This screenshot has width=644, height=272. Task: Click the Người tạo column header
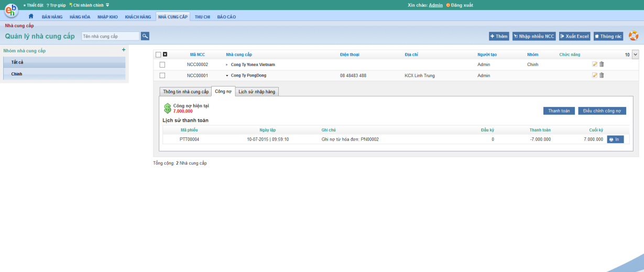pos(487,55)
